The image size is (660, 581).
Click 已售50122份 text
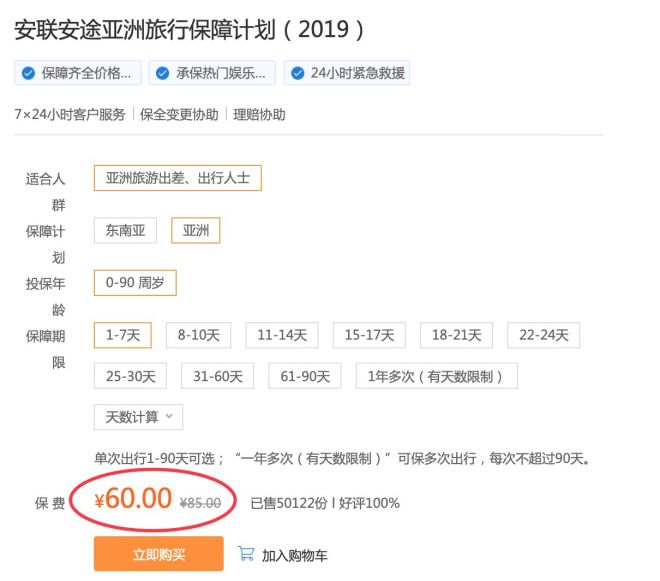point(289,503)
